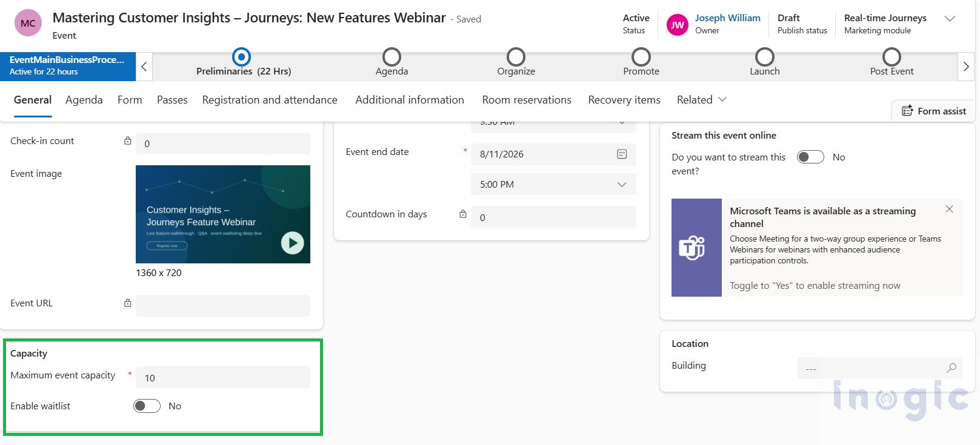Click the MC event avatar icon

tap(28, 24)
